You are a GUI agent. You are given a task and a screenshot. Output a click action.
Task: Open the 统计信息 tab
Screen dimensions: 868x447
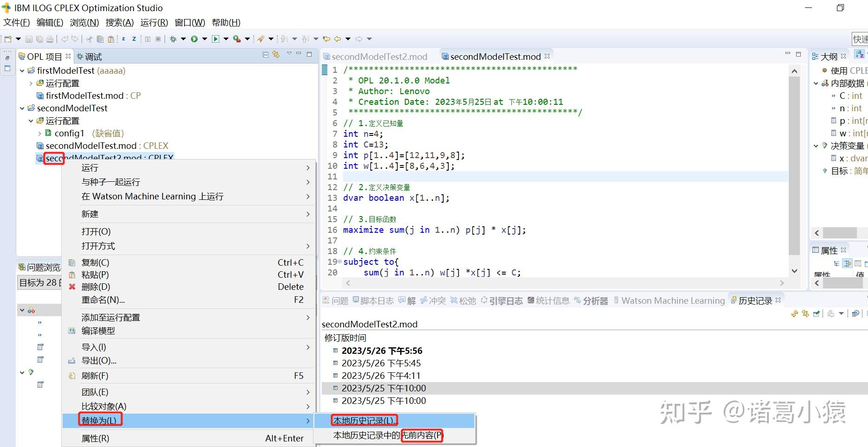pos(548,300)
